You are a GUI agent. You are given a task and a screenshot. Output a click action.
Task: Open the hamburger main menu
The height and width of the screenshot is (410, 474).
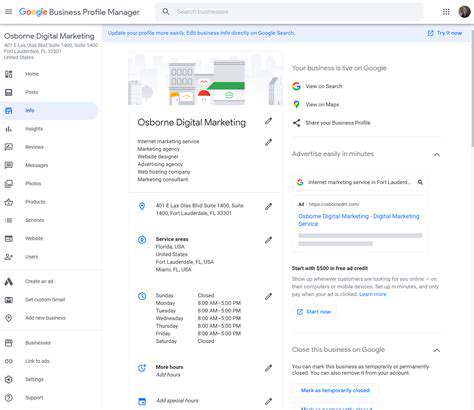pyautogui.click(x=9, y=12)
